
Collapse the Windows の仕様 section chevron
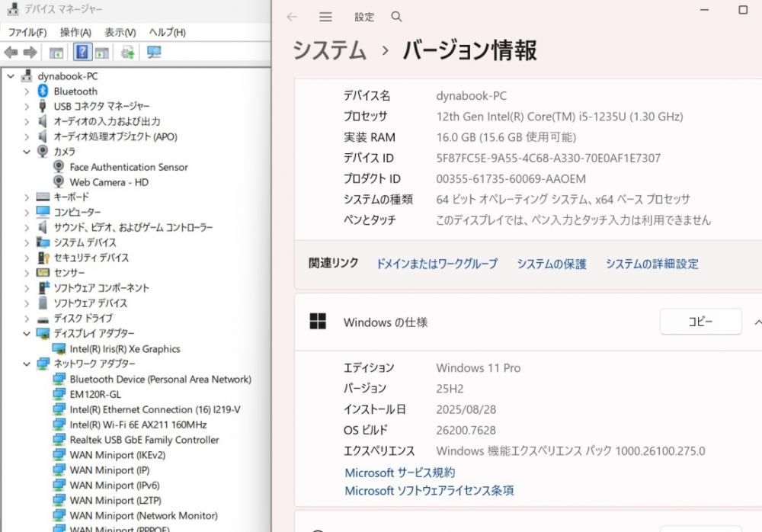click(757, 322)
